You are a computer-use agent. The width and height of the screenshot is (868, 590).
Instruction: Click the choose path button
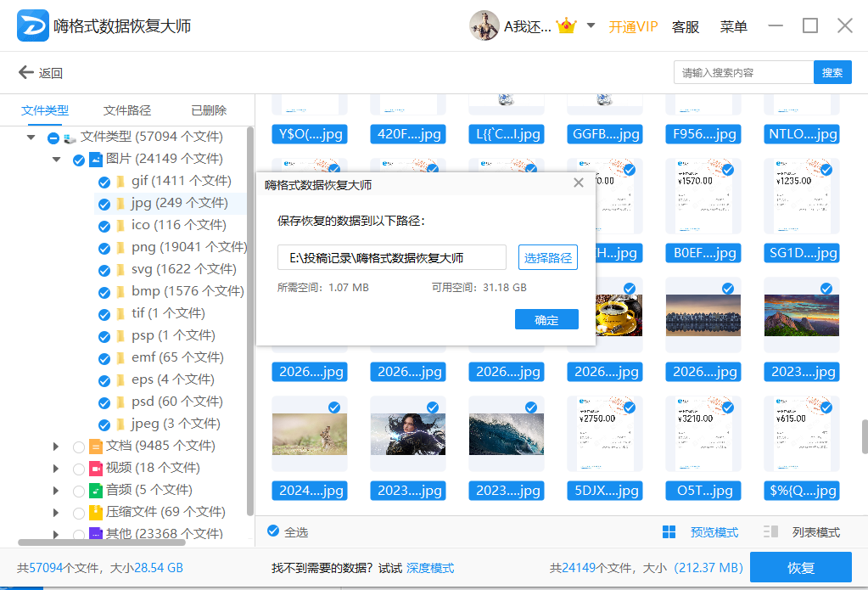pyautogui.click(x=548, y=258)
